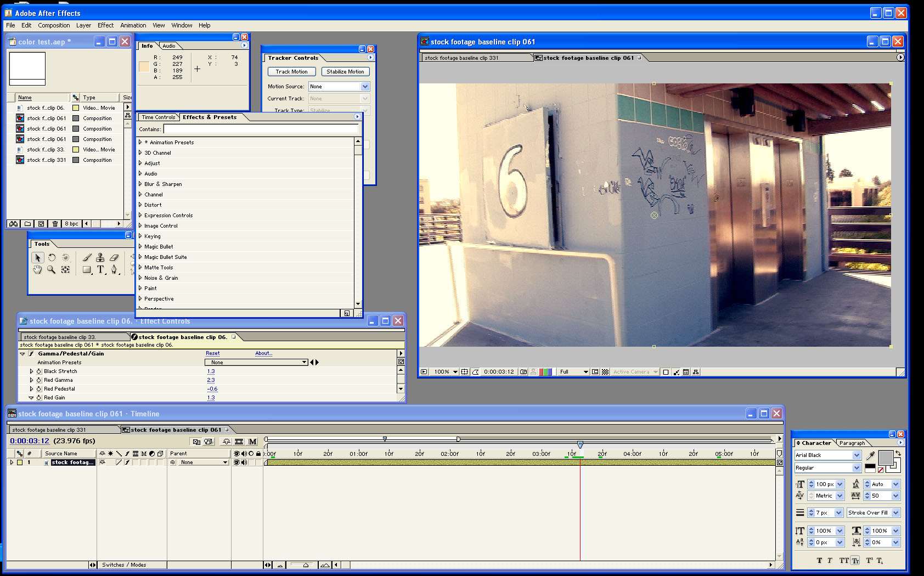Image resolution: width=924 pixels, height=576 pixels.
Task: Select the Zoom magnifier tool
Action: (51, 269)
